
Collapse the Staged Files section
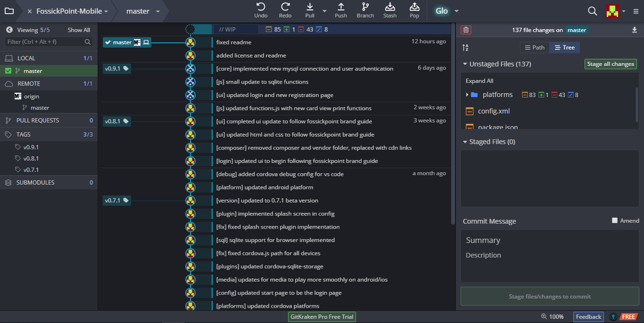point(465,142)
